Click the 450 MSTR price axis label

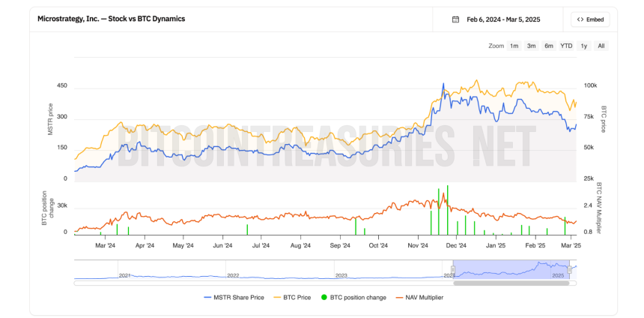62,86
